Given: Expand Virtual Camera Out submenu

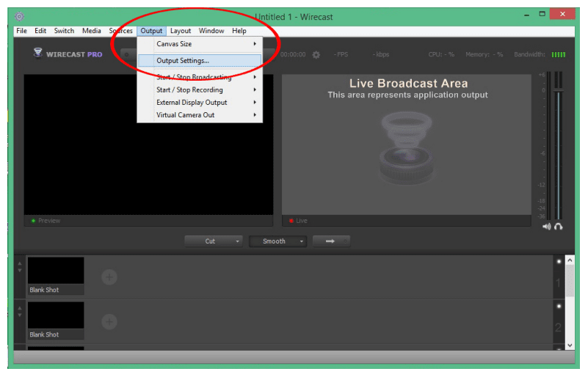Looking at the screenshot, I should (200, 115).
